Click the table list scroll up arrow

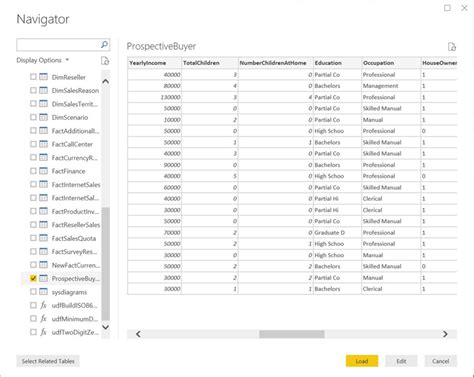pyautogui.click(x=105, y=81)
